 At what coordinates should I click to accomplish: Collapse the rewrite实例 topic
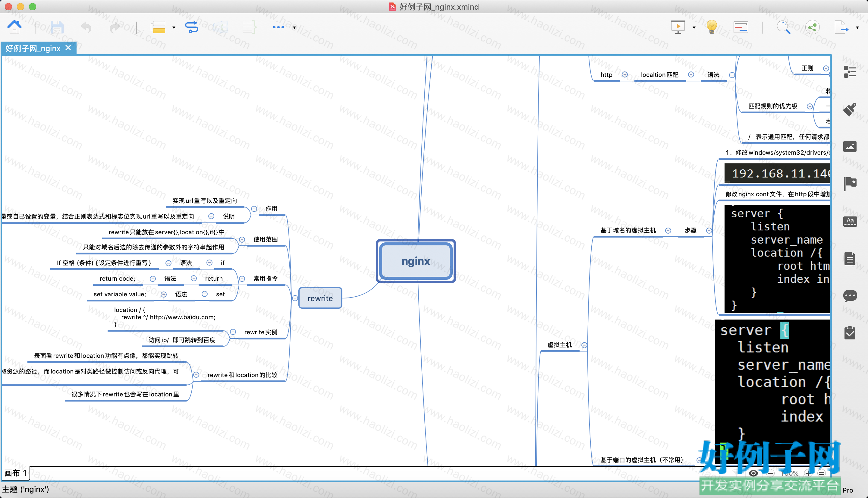233,332
